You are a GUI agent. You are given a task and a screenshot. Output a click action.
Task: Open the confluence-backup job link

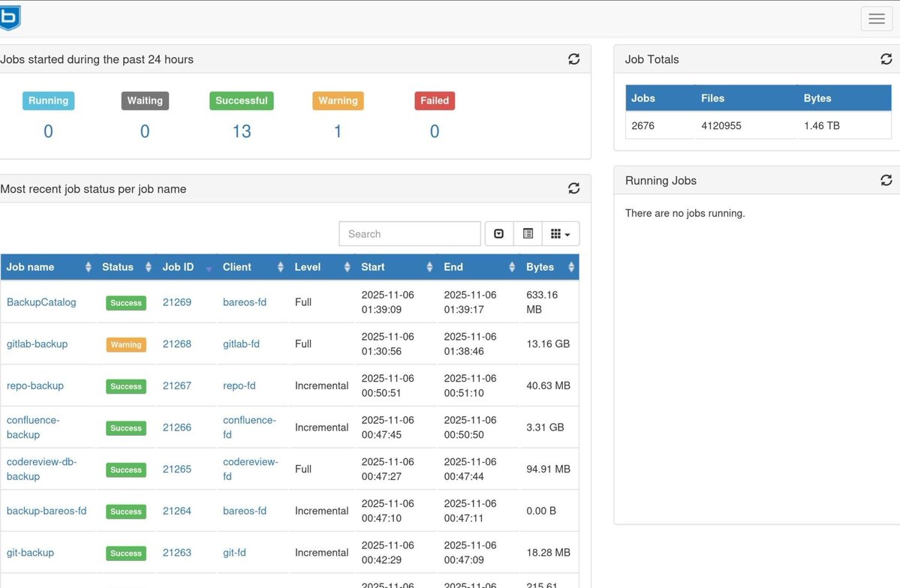pos(33,427)
